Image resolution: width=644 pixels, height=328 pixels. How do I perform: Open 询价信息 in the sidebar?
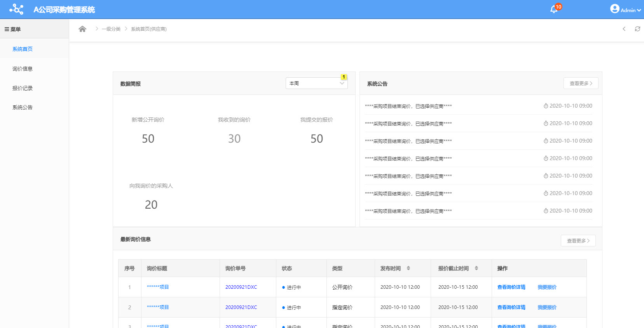pyautogui.click(x=23, y=69)
